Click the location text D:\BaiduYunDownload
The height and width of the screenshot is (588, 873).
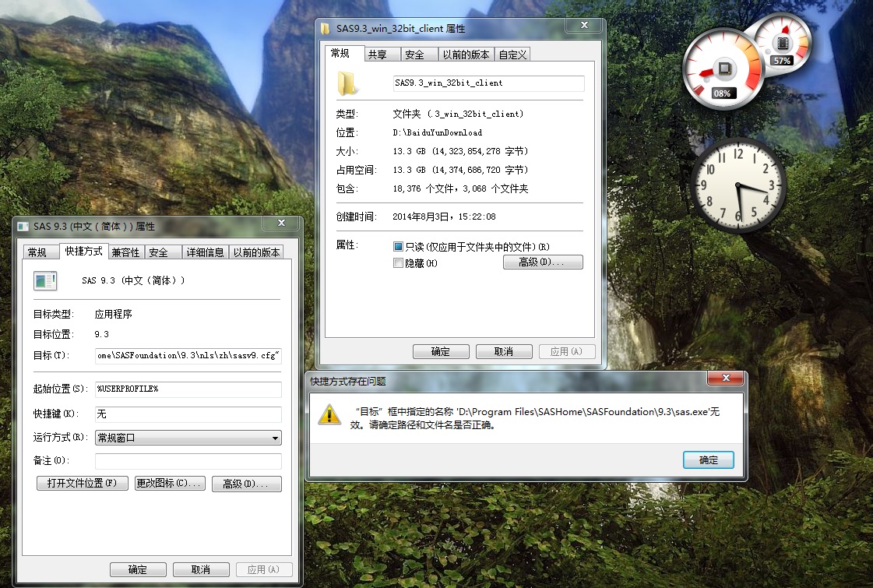(438, 132)
